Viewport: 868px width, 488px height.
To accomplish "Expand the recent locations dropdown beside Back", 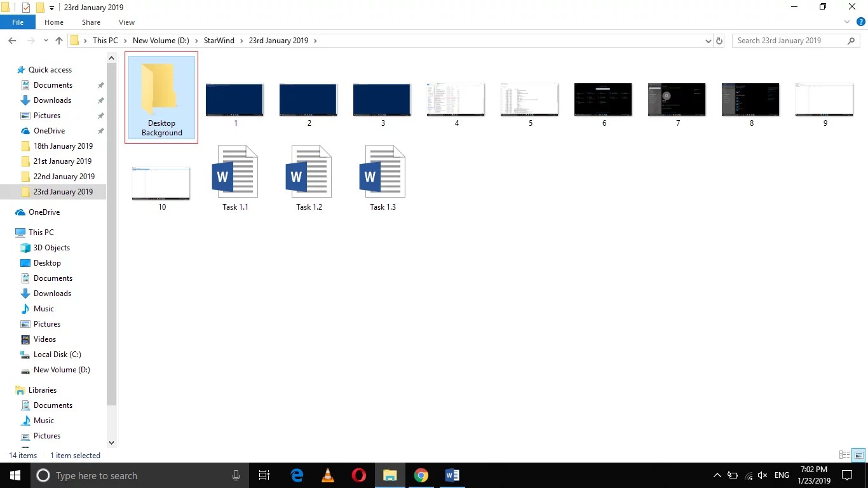I will coord(45,40).
